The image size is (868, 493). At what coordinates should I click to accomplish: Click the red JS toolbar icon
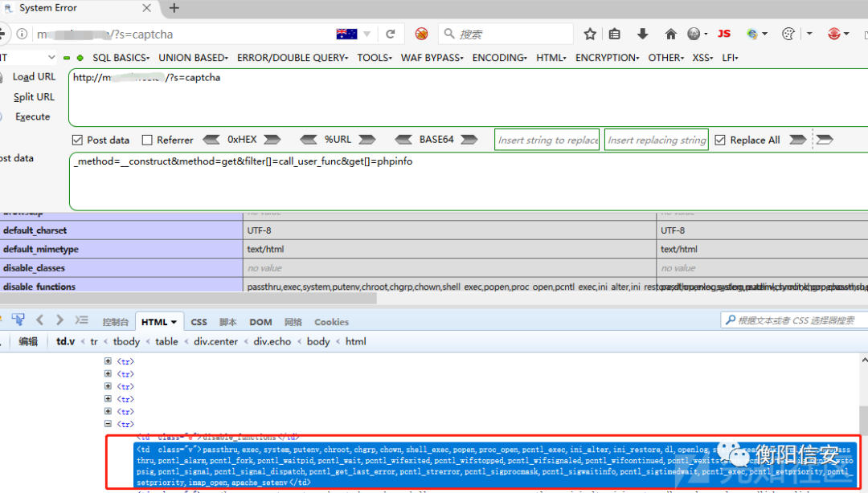click(x=723, y=34)
